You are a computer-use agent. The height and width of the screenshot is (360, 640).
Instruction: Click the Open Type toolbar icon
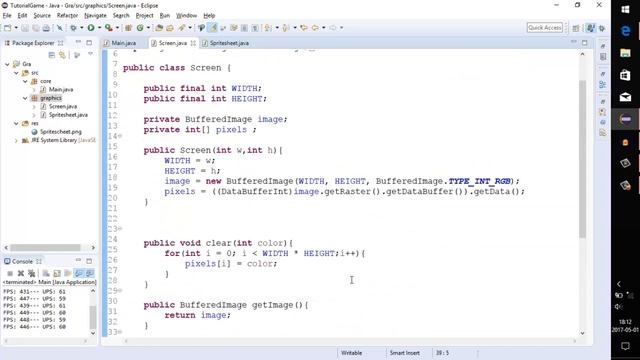coord(159,28)
